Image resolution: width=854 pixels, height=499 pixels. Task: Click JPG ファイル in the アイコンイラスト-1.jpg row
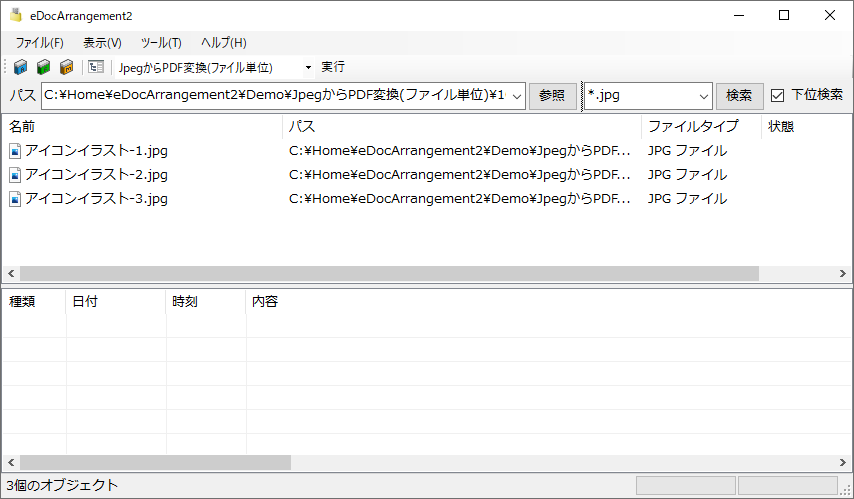tap(687, 151)
